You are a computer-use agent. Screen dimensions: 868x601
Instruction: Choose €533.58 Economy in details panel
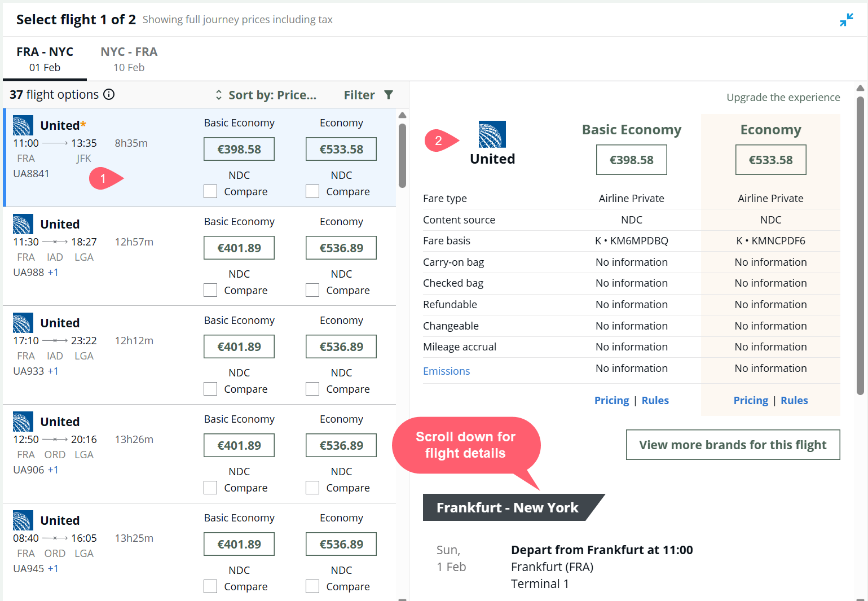(771, 160)
